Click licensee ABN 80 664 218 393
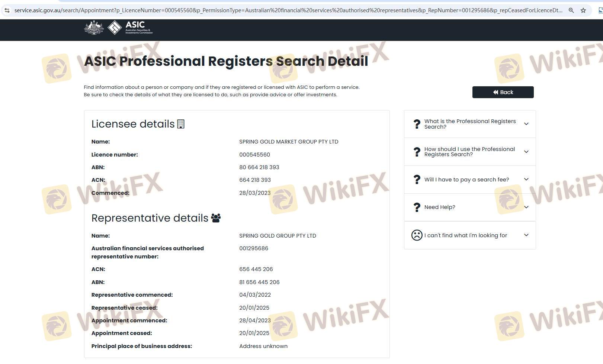This screenshot has width=603, height=364. pos(259,167)
